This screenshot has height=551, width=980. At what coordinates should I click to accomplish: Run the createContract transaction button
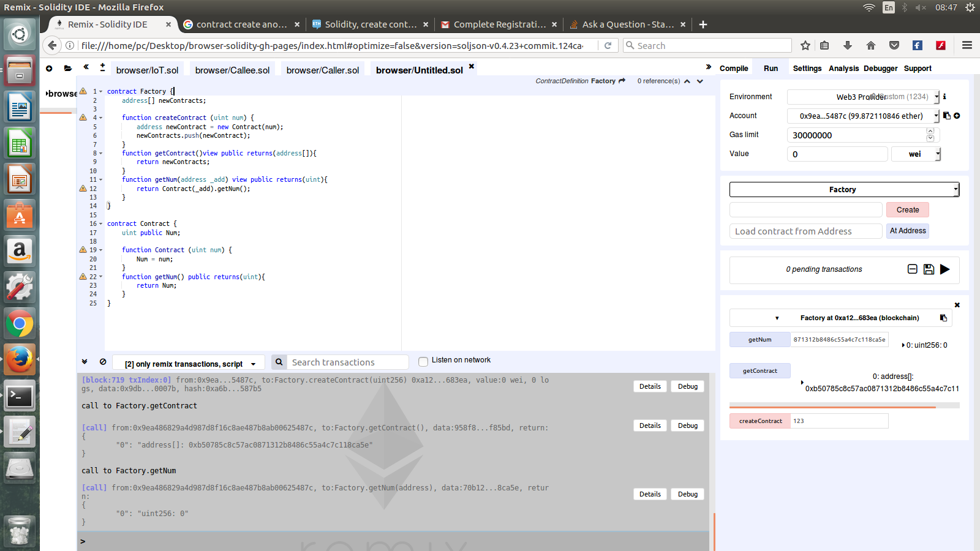click(x=760, y=421)
